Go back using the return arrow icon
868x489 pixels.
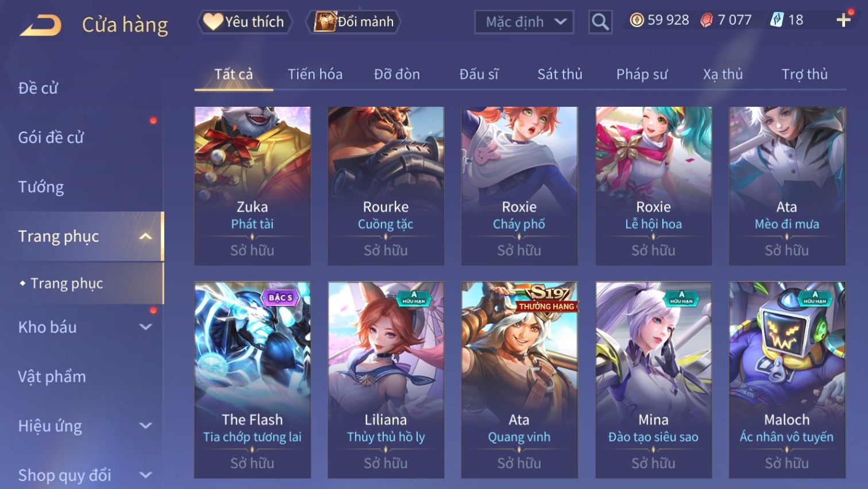pos(40,25)
